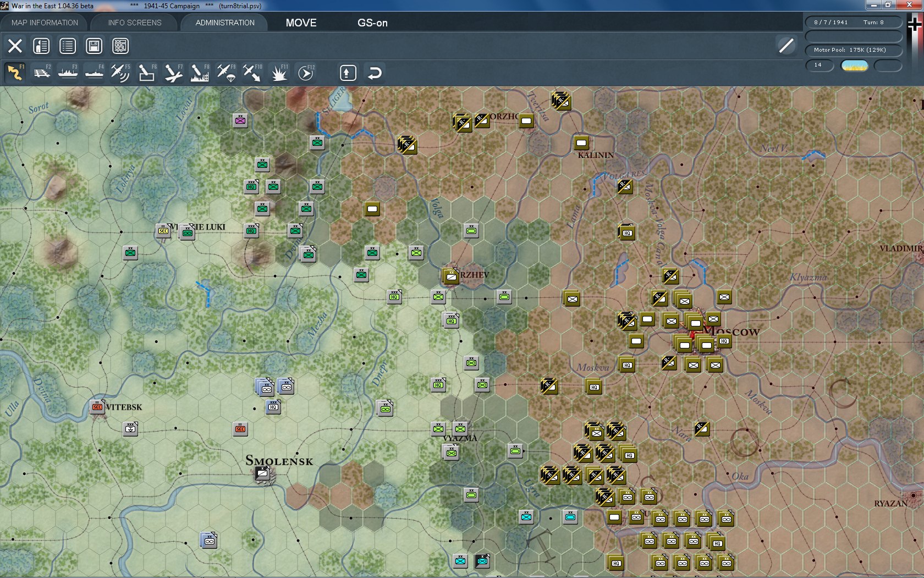Viewport: 924px width, 578px height.
Task: Select the SEC unit left of Velikie Luki
Action: pos(163,231)
